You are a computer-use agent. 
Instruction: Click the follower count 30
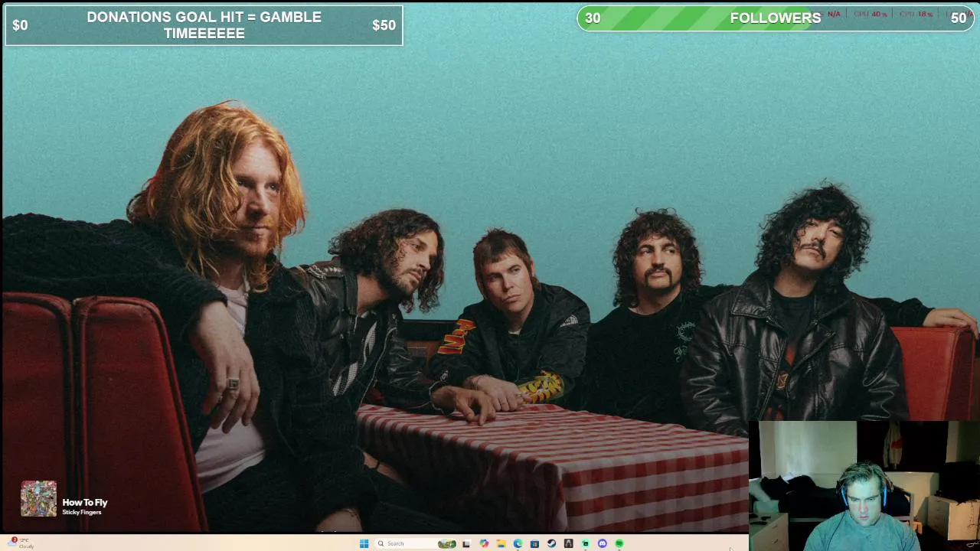(593, 18)
